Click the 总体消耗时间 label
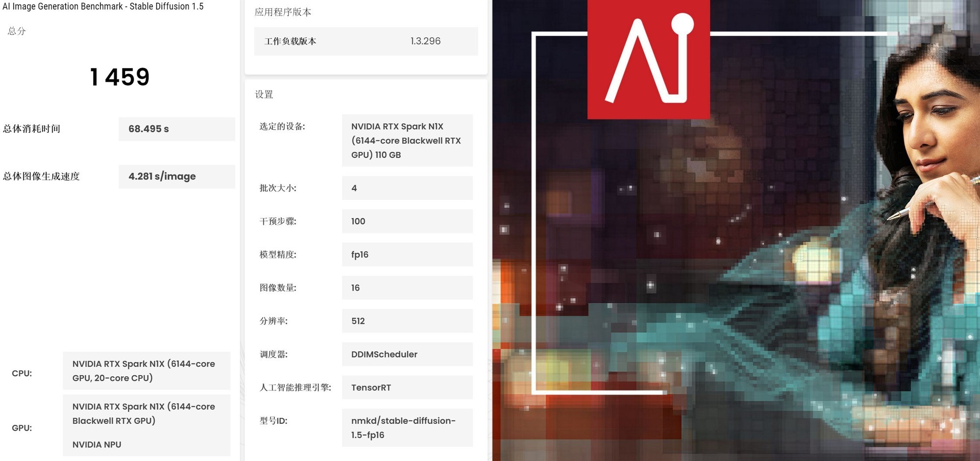 pyautogui.click(x=31, y=129)
